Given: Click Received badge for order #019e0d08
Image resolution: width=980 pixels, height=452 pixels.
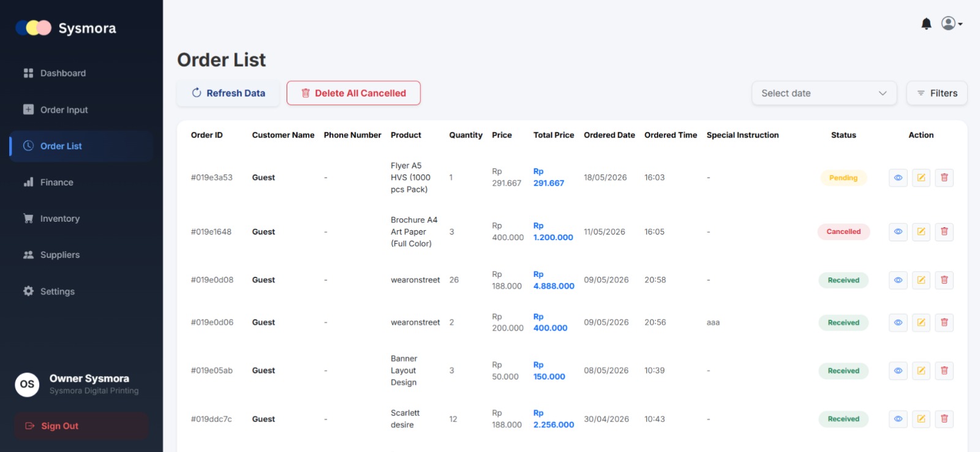Looking at the screenshot, I should coord(843,281).
